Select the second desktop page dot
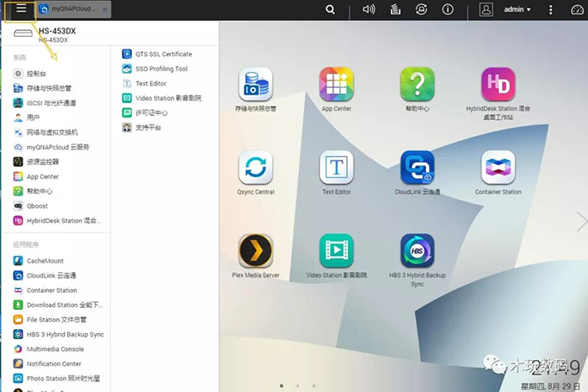 coord(297,385)
